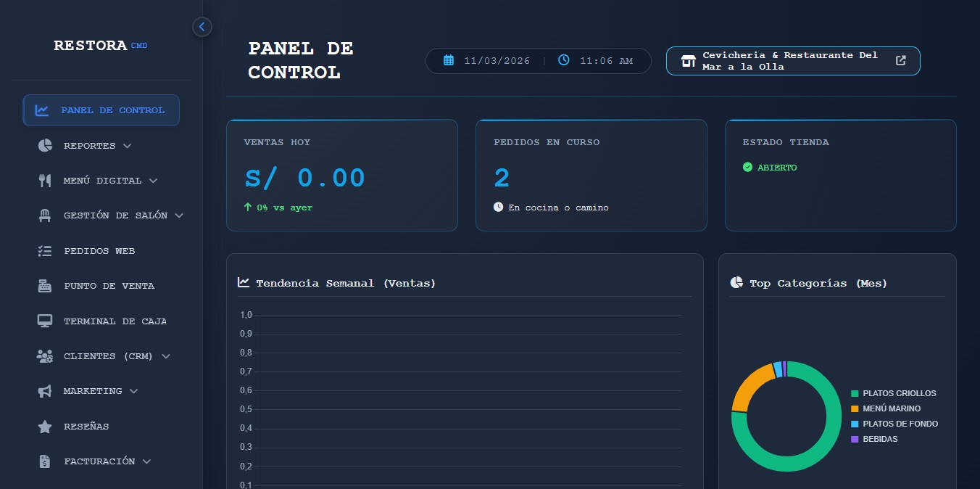Expand the Facturación menu
This screenshot has width=980, height=489.
(x=148, y=461)
